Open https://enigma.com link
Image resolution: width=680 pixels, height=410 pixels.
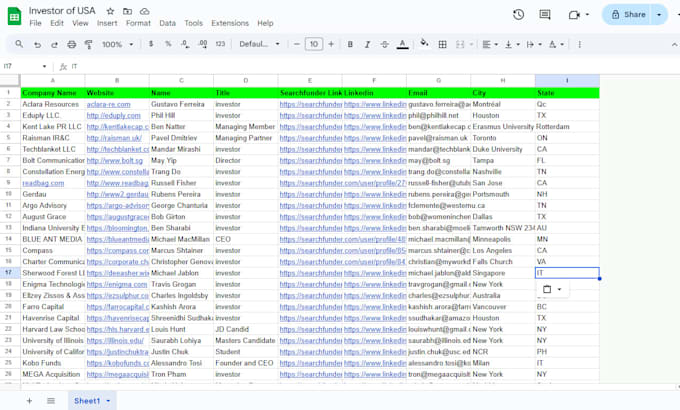(117, 284)
